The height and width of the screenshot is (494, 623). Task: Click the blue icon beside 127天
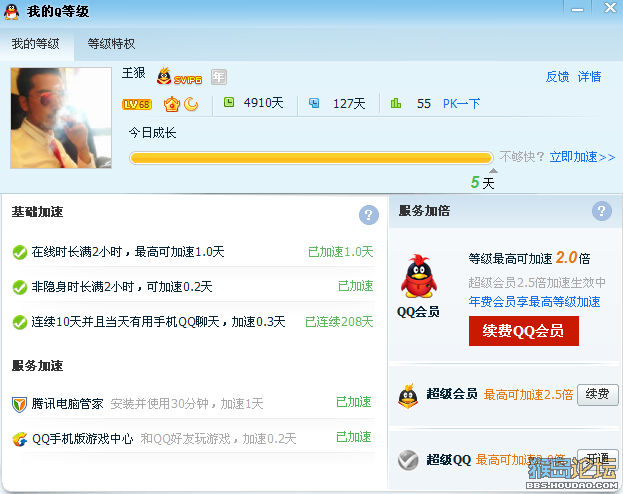pyautogui.click(x=314, y=103)
